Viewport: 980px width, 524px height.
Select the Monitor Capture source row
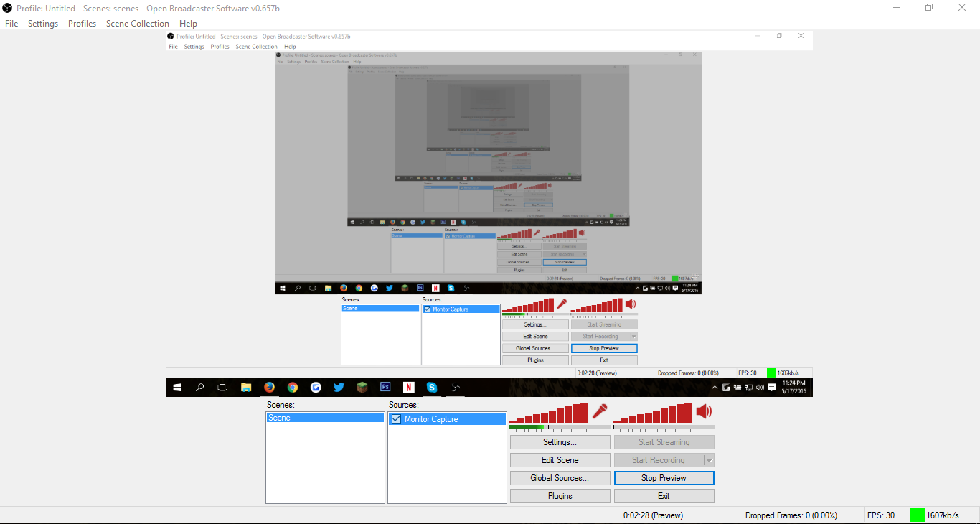point(447,419)
